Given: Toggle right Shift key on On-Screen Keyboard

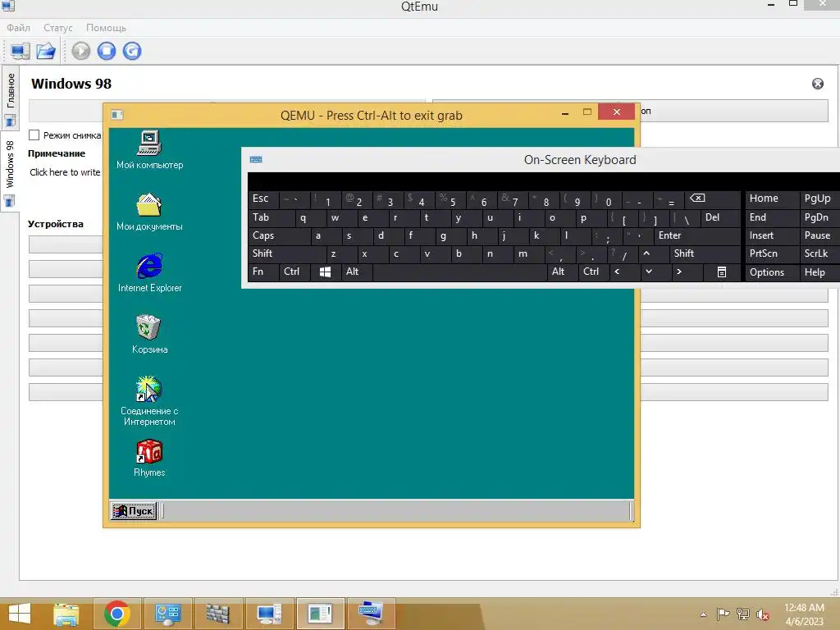Looking at the screenshot, I should pyautogui.click(x=705, y=254).
